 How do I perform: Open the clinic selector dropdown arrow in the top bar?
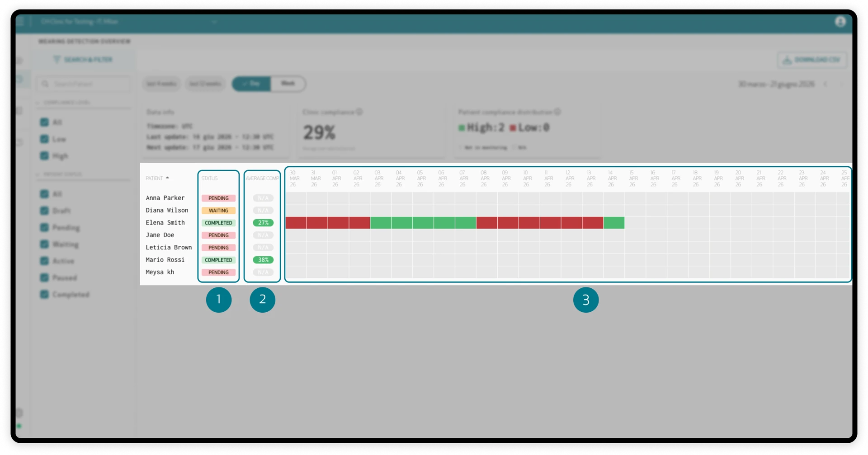click(214, 22)
